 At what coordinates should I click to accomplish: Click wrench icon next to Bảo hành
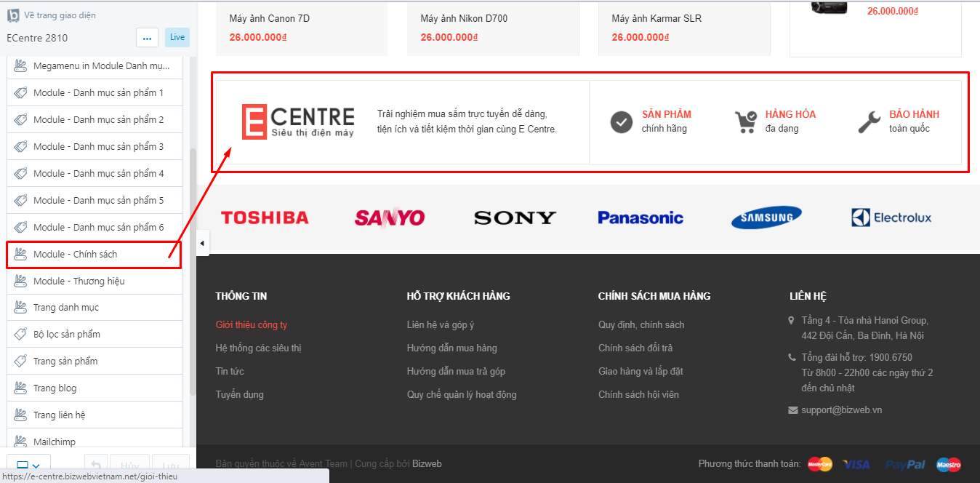(x=869, y=122)
